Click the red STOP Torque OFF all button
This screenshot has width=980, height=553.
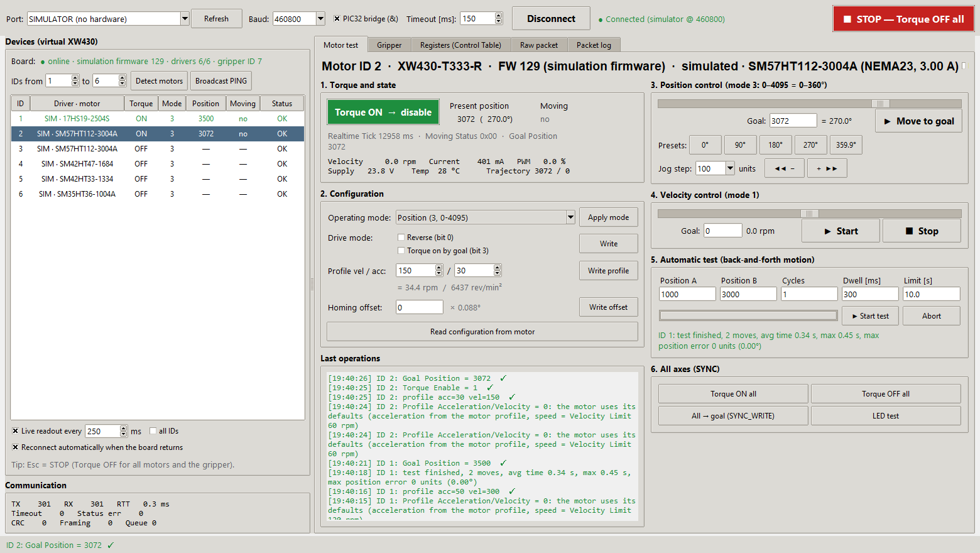[903, 19]
